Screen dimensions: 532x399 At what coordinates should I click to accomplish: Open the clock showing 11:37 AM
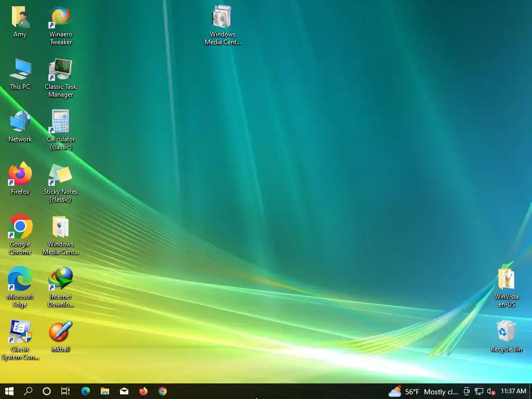513,391
